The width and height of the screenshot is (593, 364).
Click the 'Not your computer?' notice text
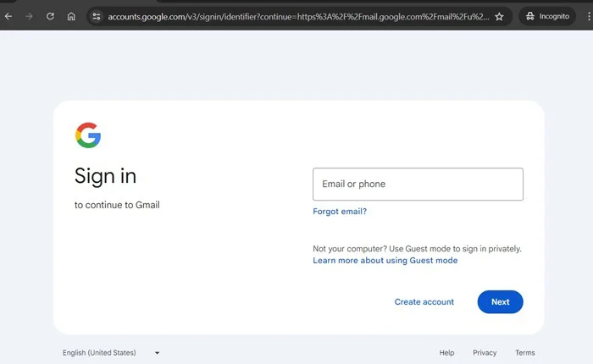[x=417, y=249]
